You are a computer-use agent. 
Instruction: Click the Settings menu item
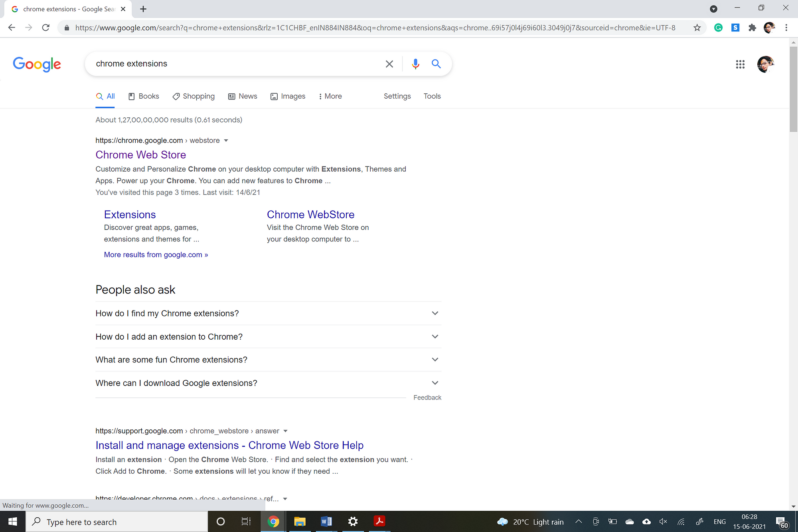pos(397,96)
